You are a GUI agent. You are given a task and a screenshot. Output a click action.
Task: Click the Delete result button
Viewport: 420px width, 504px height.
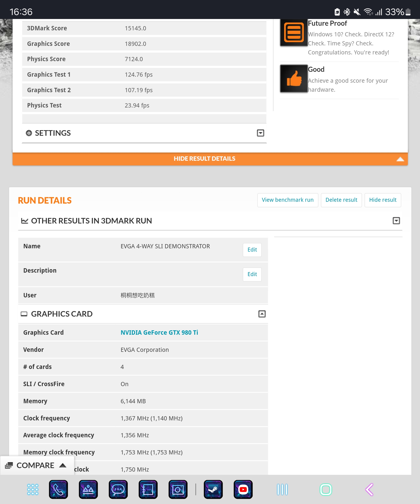point(341,200)
